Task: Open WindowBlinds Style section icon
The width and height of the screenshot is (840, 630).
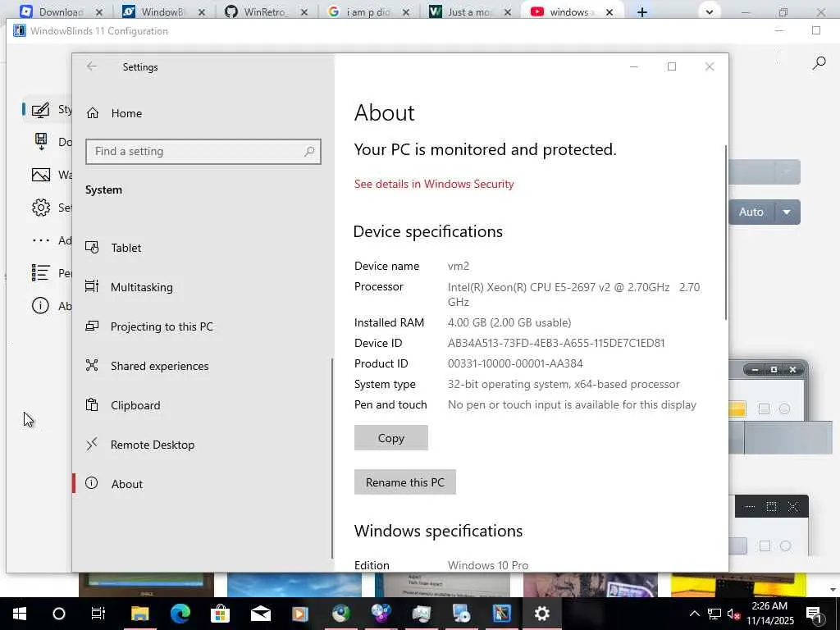Action: [41, 110]
